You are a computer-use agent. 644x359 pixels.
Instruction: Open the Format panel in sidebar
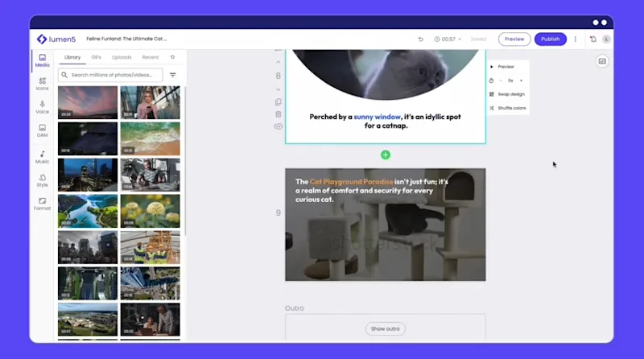43,204
